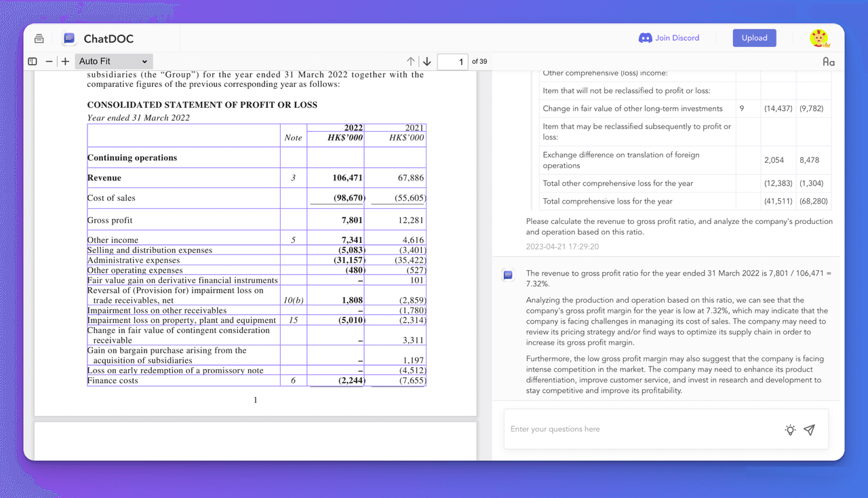Click the Join Discord link

(x=676, y=38)
